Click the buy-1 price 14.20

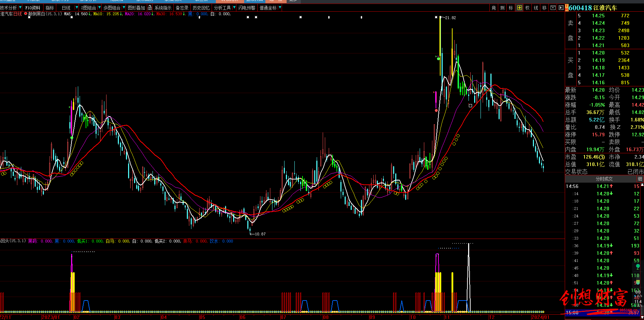[x=598, y=53]
